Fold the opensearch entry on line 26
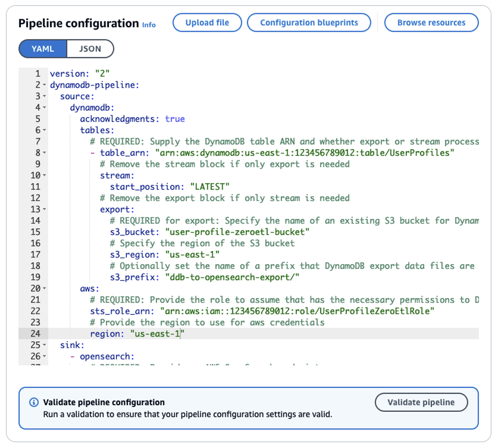This screenshot has width=498, height=448. (44, 356)
